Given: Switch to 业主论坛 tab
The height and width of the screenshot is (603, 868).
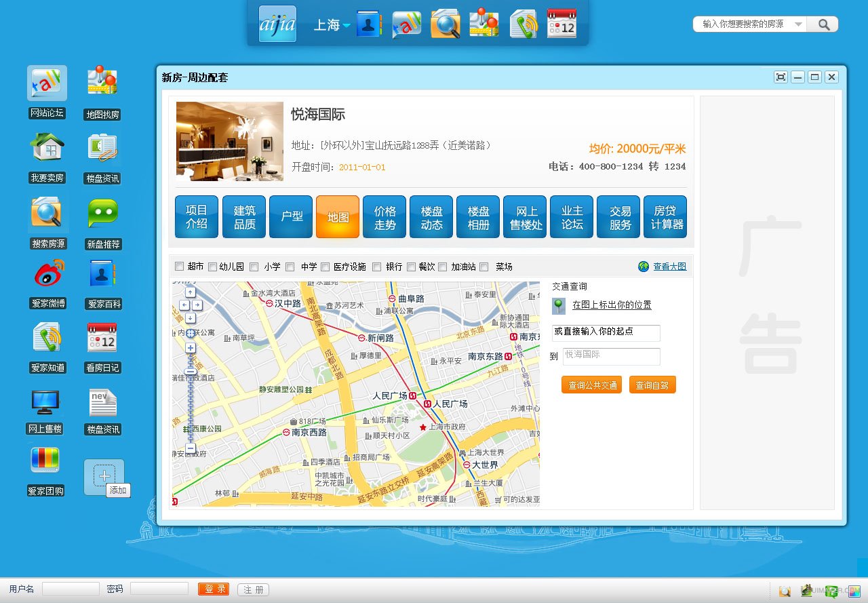Looking at the screenshot, I should click(572, 217).
